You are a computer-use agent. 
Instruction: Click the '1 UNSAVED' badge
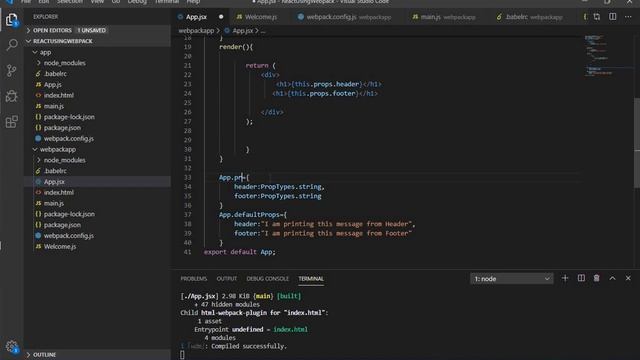click(92, 30)
